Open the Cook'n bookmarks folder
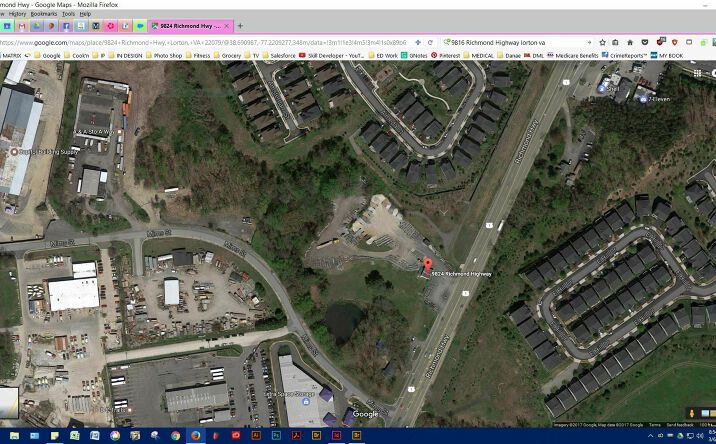This screenshot has width=716, height=444. click(76, 55)
